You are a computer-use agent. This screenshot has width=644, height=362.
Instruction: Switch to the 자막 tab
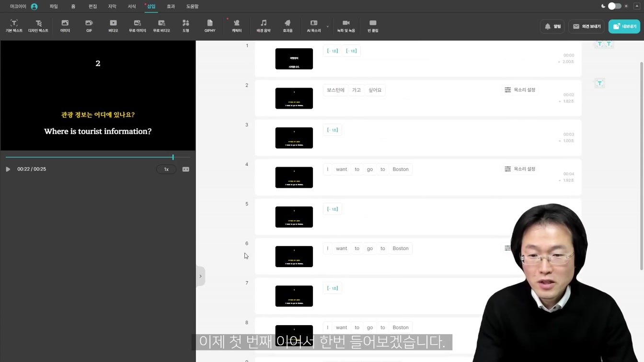click(112, 7)
